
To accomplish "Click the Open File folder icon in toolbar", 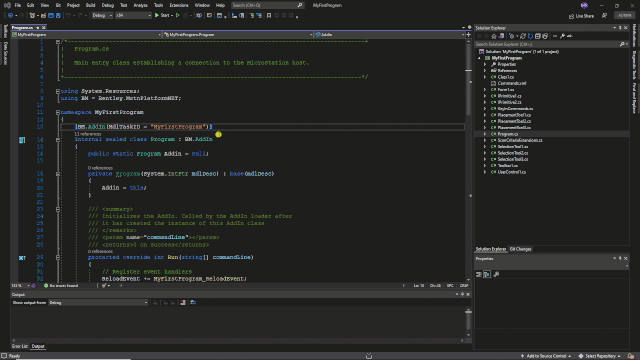I will coord(43,16).
